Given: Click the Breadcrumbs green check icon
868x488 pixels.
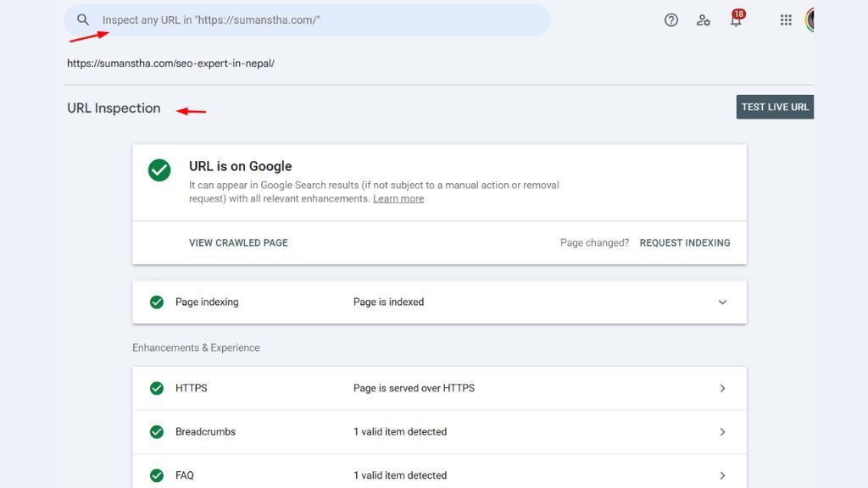Looking at the screenshot, I should [x=157, y=431].
